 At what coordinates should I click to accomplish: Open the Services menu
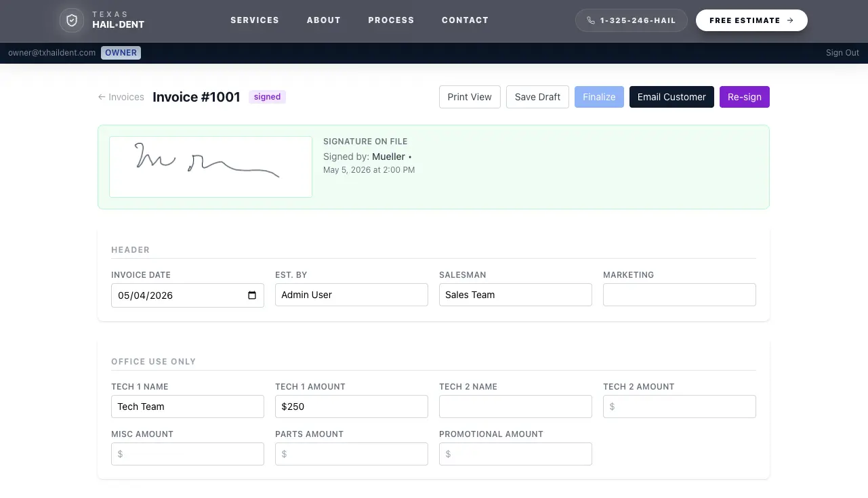pos(255,20)
